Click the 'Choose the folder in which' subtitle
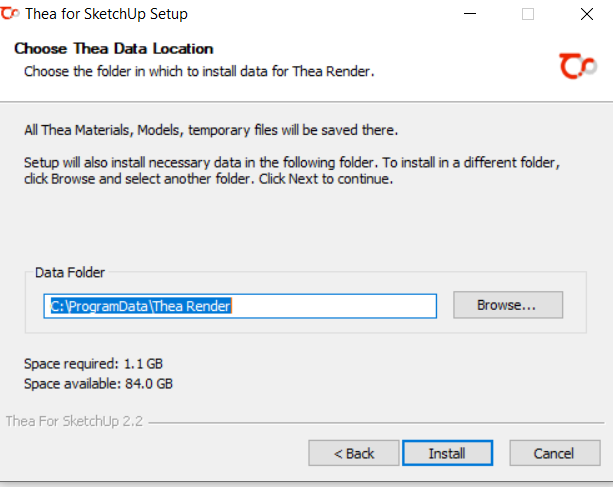This screenshot has height=487, width=613. 199,72
